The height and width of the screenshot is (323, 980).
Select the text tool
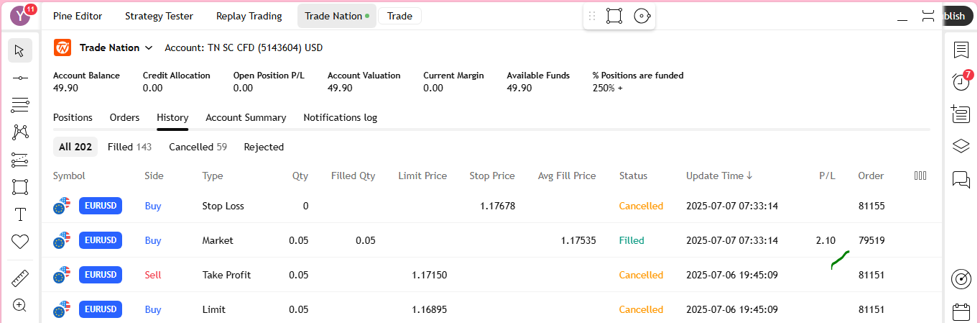pos(20,214)
